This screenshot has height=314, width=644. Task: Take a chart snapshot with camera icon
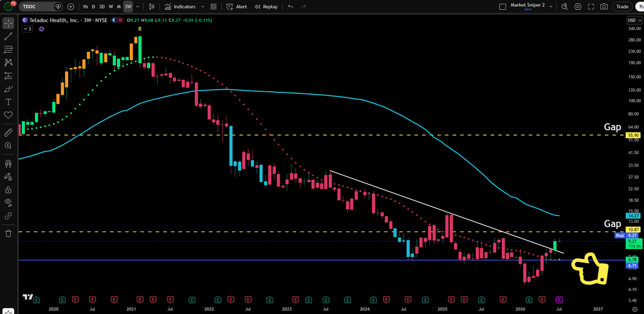pyautogui.click(x=604, y=6)
